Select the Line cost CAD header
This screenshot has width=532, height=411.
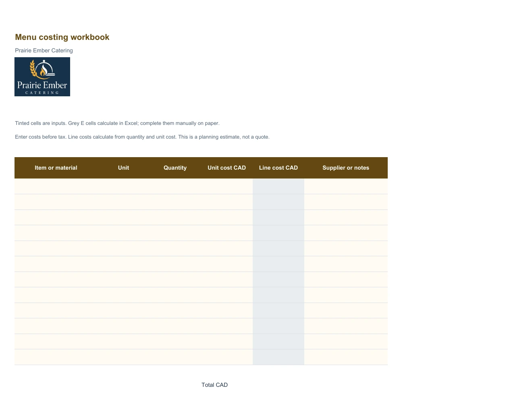(x=278, y=168)
